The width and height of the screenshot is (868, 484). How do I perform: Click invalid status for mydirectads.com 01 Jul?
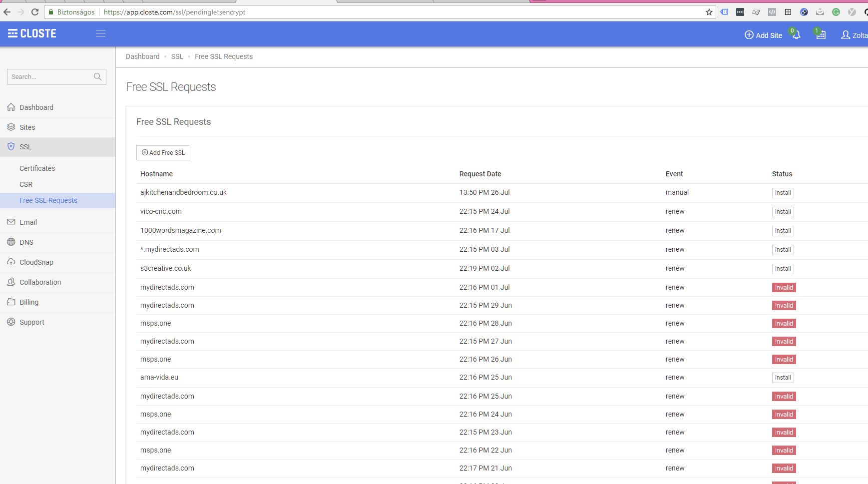tap(784, 287)
